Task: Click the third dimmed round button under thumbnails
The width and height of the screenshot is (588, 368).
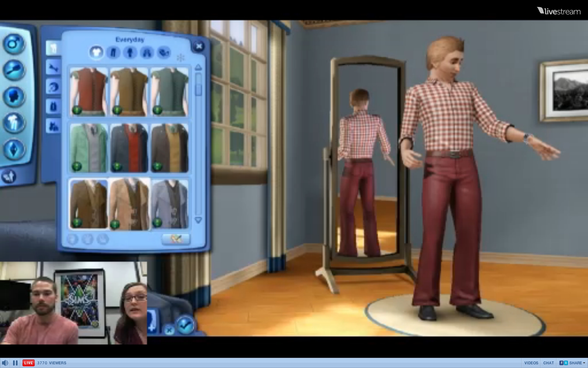Action: (102, 239)
